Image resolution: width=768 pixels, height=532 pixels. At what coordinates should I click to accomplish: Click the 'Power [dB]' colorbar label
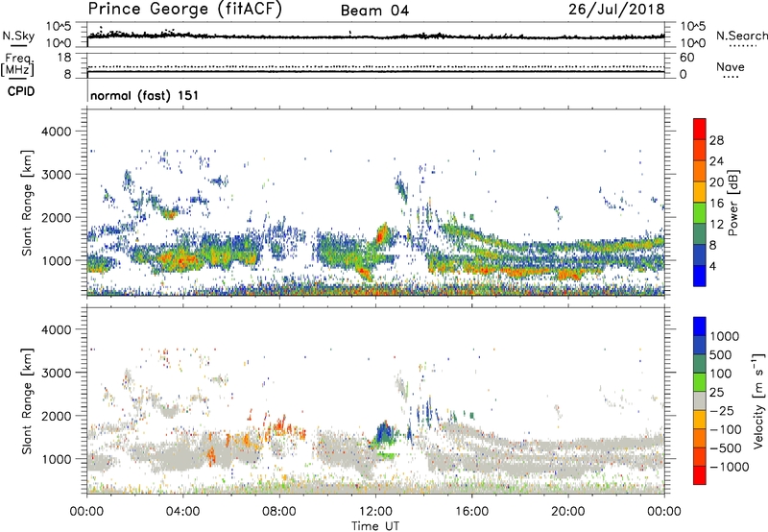click(733, 203)
